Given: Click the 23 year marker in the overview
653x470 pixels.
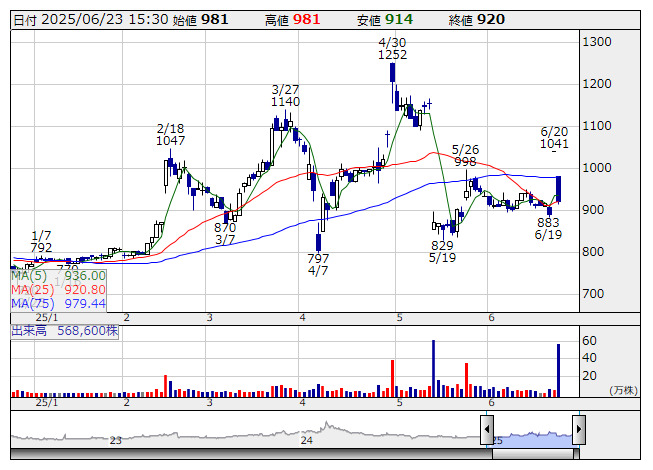Looking at the screenshot, I should tap(116, 440).
